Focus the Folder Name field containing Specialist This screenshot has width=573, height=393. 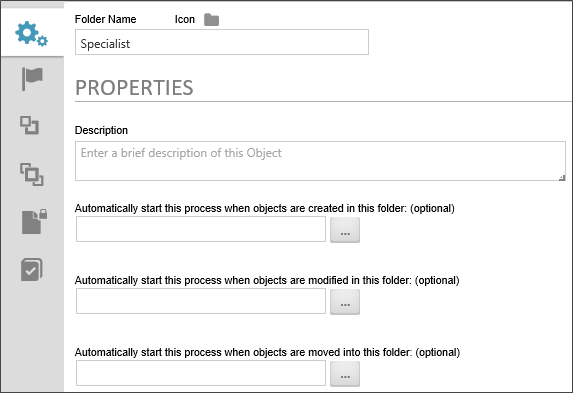click(x=222, y=42)
